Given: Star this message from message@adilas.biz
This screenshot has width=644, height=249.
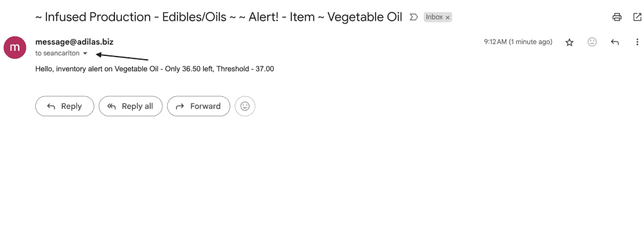Looking at the screenshot, I should point(569,42).
